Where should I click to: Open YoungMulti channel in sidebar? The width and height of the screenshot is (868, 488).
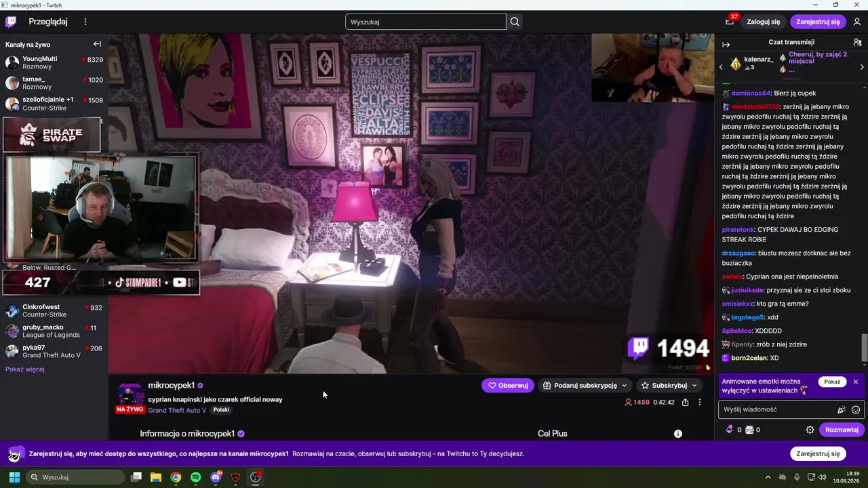click(54, 62)
